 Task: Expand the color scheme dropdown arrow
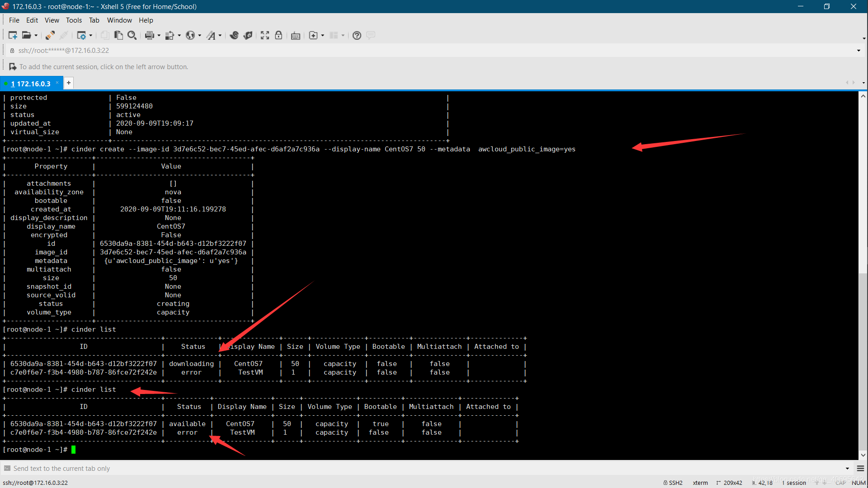179,36
